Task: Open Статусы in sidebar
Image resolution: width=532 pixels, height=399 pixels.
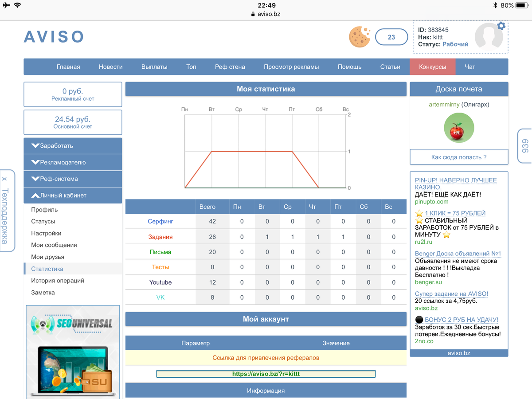Action: 43,221
